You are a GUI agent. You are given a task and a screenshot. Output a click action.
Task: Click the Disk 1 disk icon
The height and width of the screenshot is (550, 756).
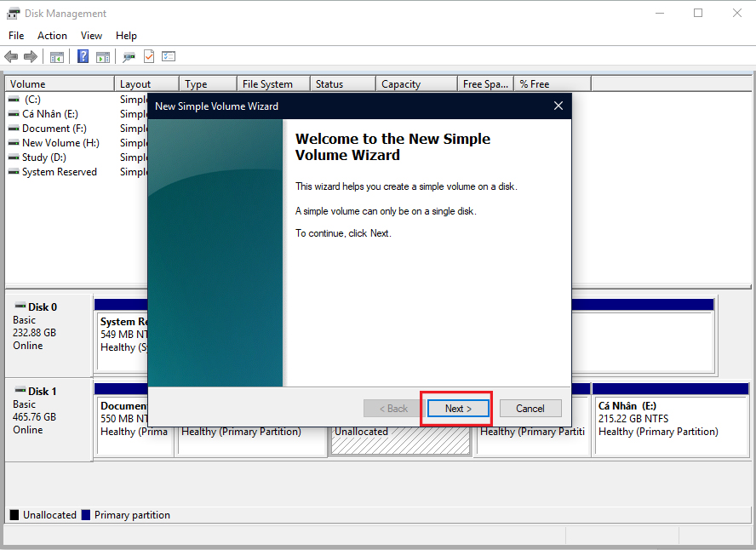(20, 390)
